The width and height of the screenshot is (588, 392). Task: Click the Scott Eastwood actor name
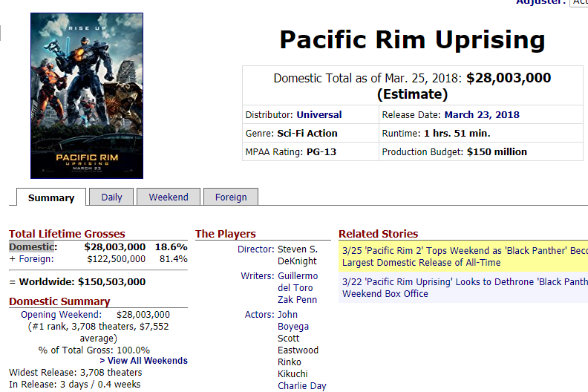click(x=298, y=344)
